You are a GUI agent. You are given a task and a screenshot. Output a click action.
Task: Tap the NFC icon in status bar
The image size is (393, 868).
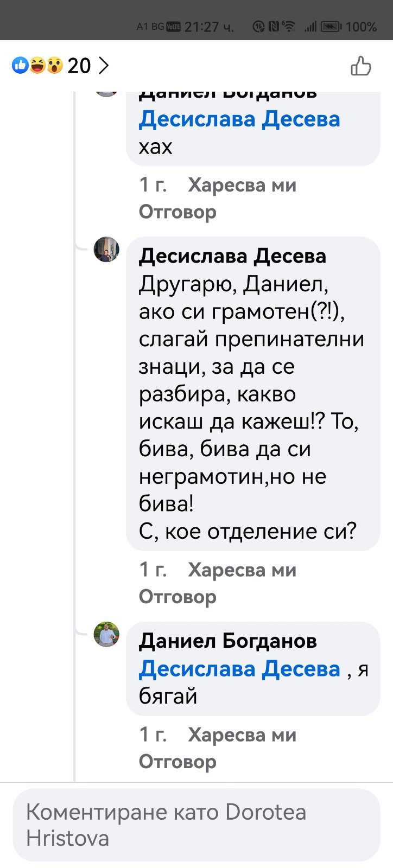click(274, 27)
